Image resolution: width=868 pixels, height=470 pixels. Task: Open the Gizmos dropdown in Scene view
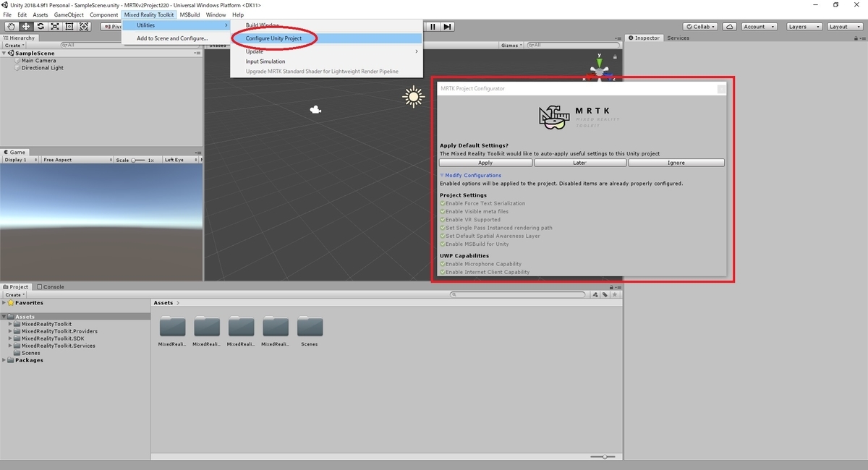pyautogui.click(x=512, y=45)
